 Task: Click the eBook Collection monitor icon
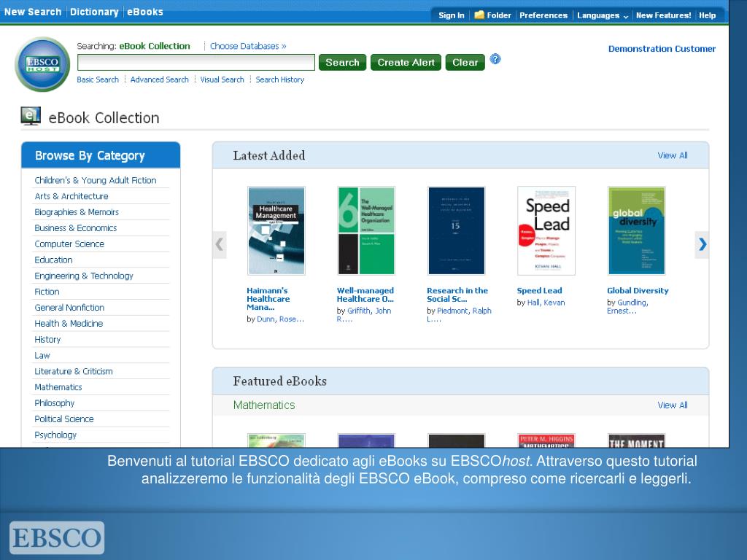pyautogui.click(x=31, y=116)
